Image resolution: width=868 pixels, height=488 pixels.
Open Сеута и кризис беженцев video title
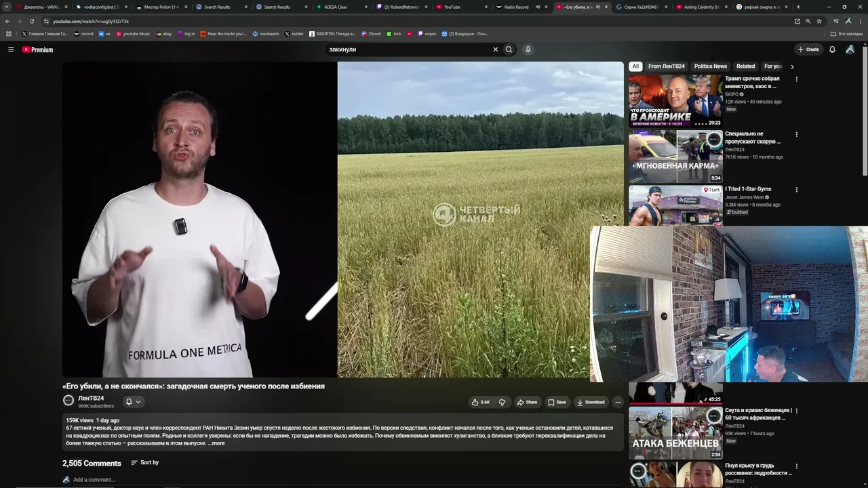758,414
